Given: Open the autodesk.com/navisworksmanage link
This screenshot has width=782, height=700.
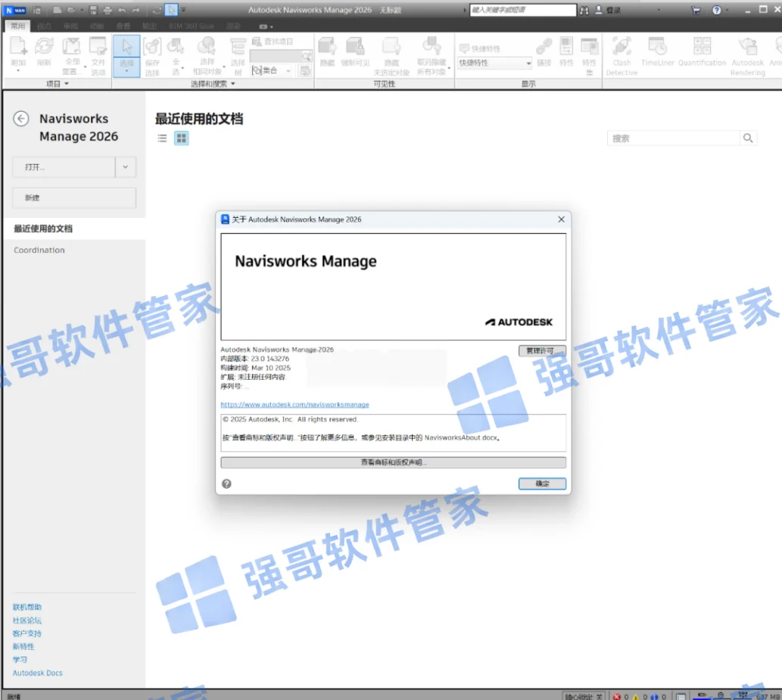Looking at the screenshot, I should 294,404.
